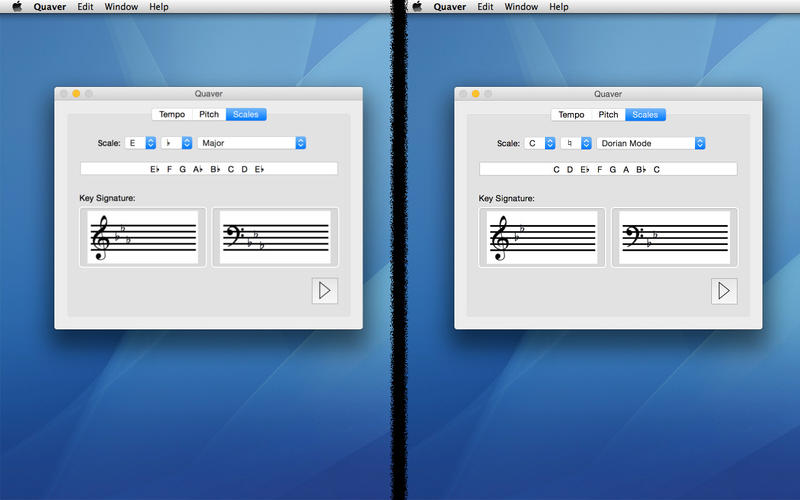Click bass clef image in the Dorian Mode window
The width and height of the screenshot is (800, 500).
click(675, 237)
